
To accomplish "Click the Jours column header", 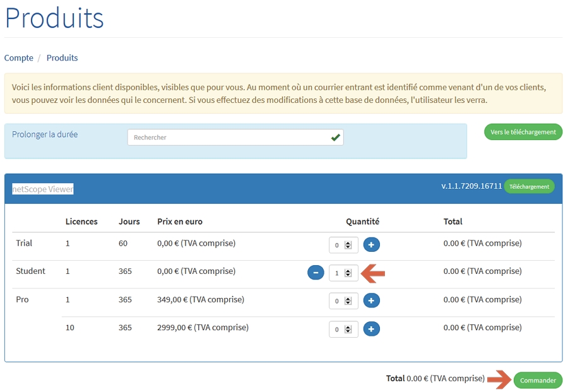I will (129, 222).
